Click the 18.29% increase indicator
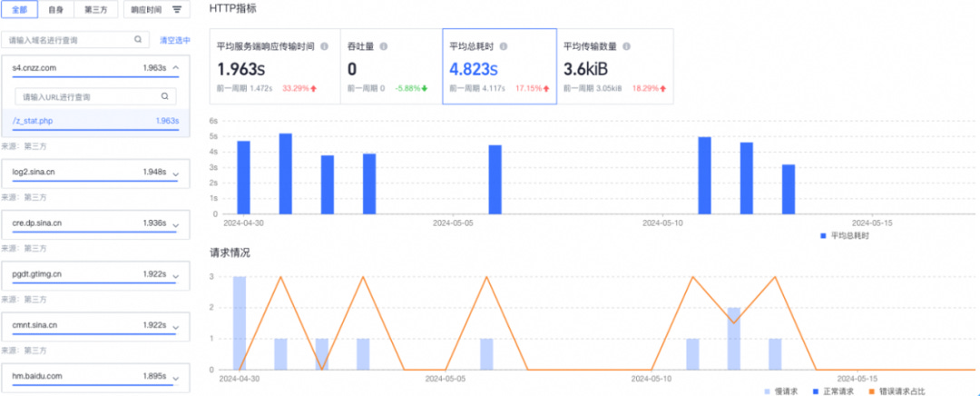 pos(649,88)
